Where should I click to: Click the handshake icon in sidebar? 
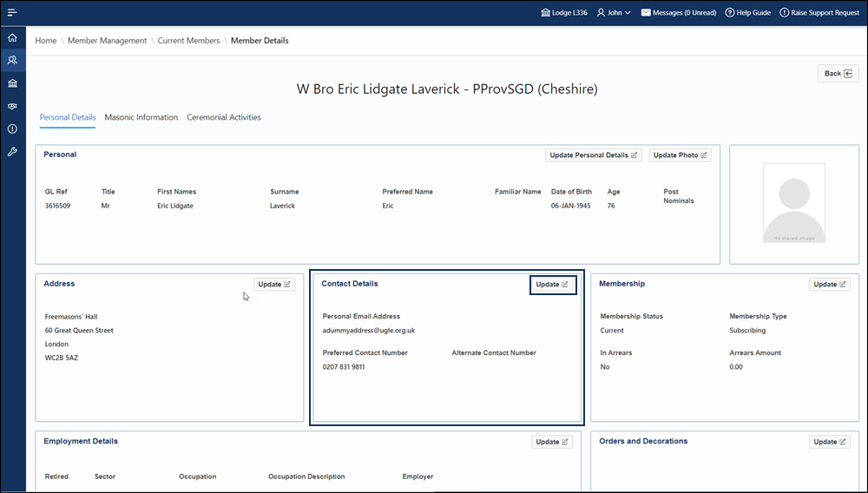click(12, 106)
